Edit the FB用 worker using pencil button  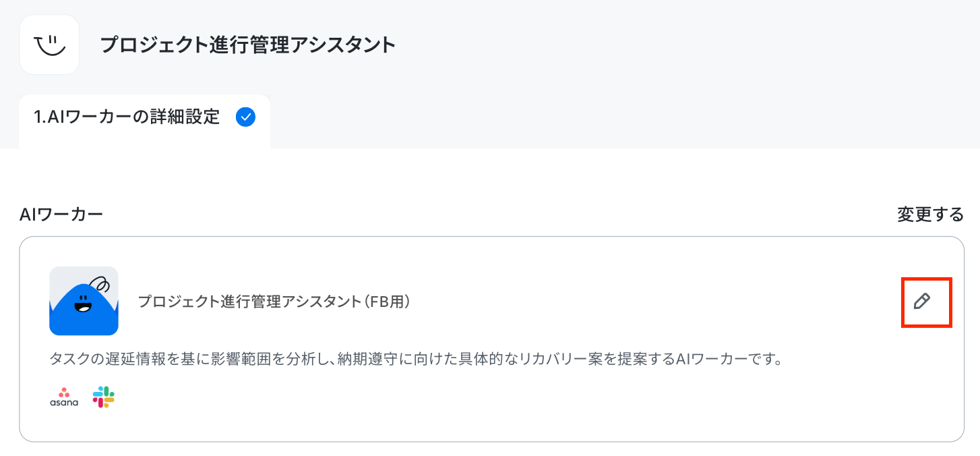pyautogui.click(x=921, y=302)
